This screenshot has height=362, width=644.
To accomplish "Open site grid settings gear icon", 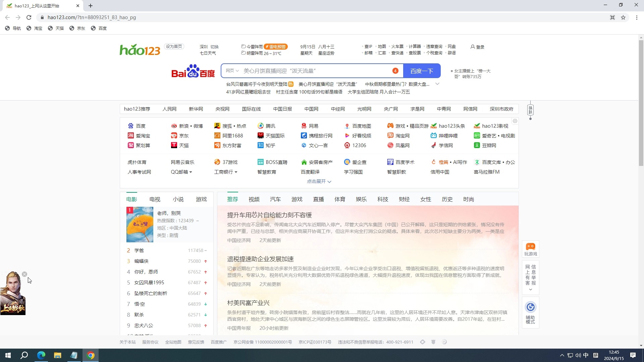I will point(515,121).
